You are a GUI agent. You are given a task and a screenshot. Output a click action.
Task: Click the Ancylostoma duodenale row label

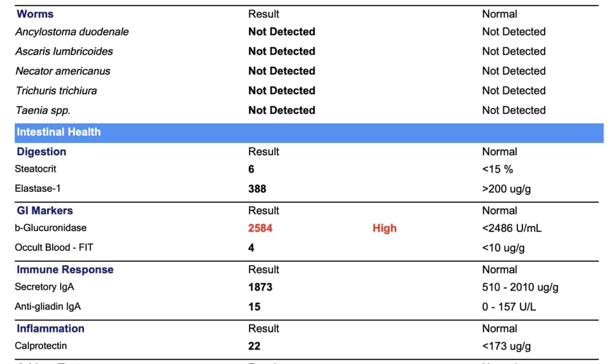(72, 32)
